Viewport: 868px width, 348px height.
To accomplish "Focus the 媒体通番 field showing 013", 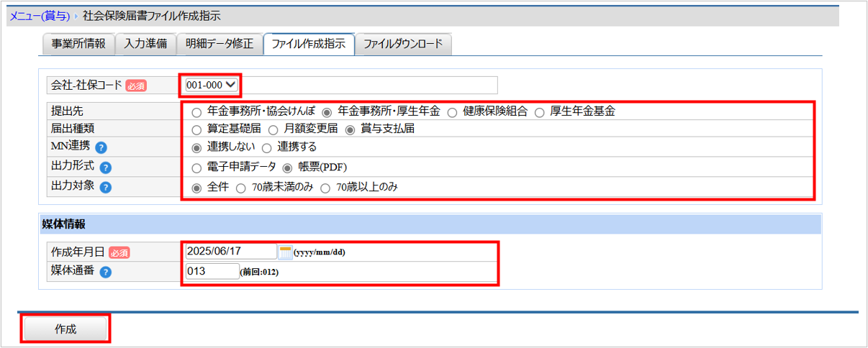I will pyautogui.click(x=212, y=272).
